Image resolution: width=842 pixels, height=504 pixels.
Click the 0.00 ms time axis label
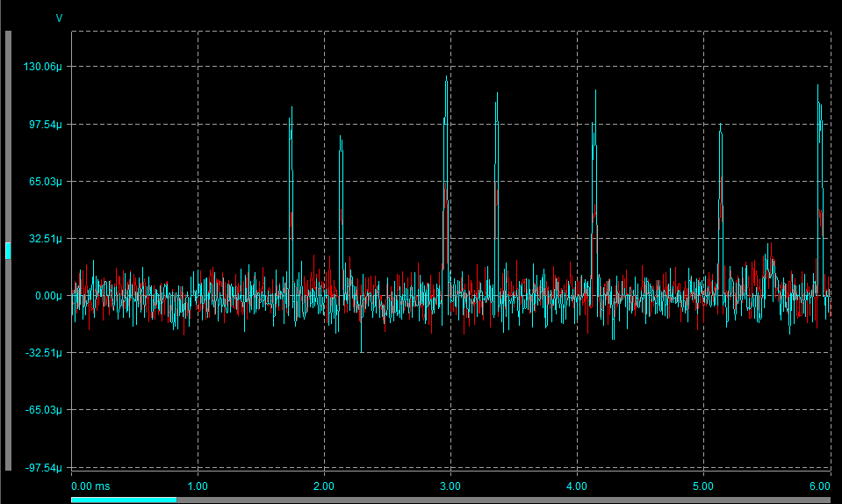pos(90,486)
